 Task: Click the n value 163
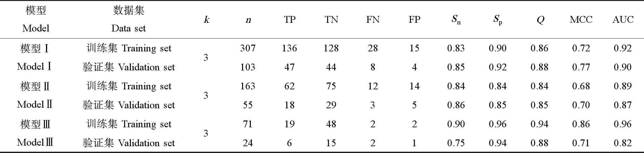point(248,86)
